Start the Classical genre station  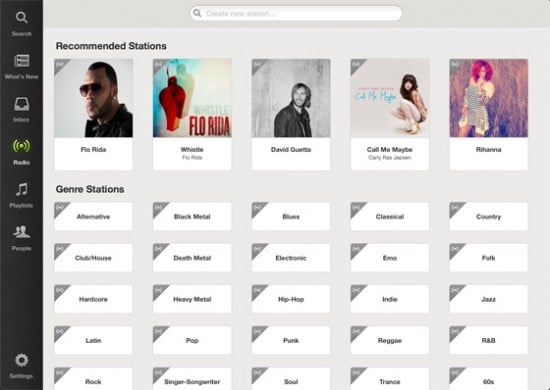pos(390,216)
